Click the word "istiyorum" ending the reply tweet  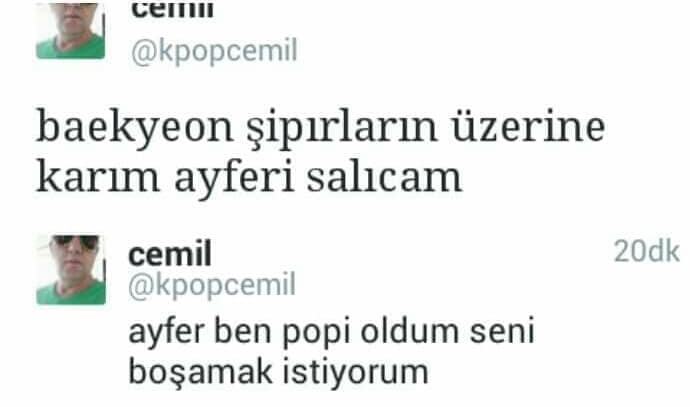tap(356, 373)
